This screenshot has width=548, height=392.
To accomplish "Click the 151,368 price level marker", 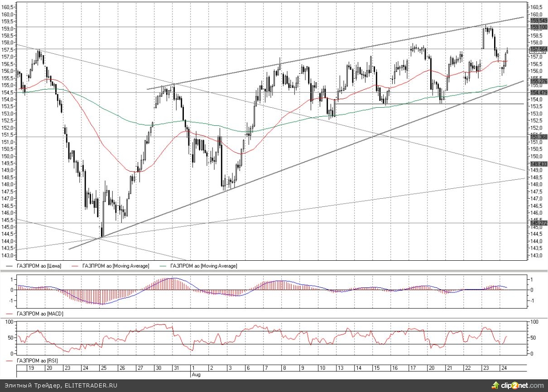I will click(x=538, y=137).
